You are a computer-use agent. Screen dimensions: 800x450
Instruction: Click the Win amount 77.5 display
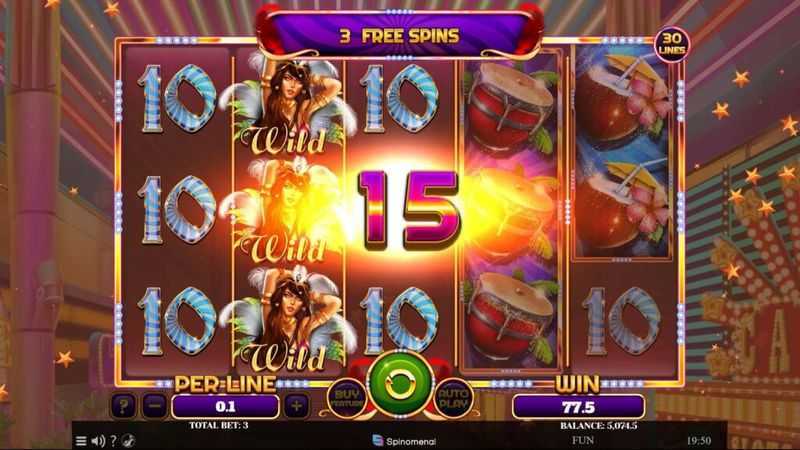pyautogui.click(x=578, y=407)
